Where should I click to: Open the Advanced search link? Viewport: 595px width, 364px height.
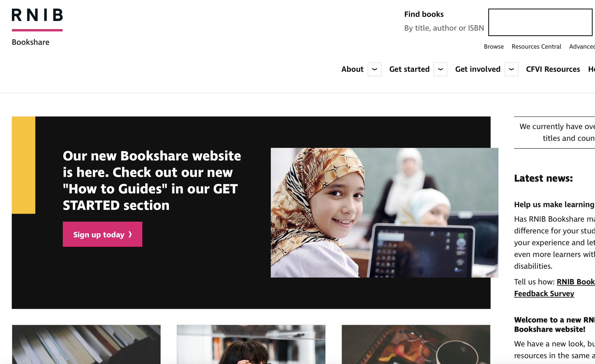pyautogui.click(x=582, y=47)
